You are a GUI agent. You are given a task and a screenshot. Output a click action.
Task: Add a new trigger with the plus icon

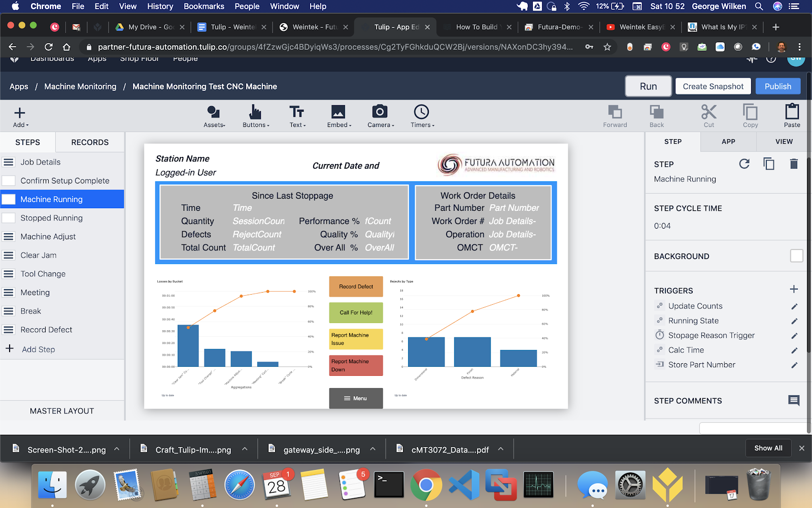pyautogui.click(x=794, y=289)
